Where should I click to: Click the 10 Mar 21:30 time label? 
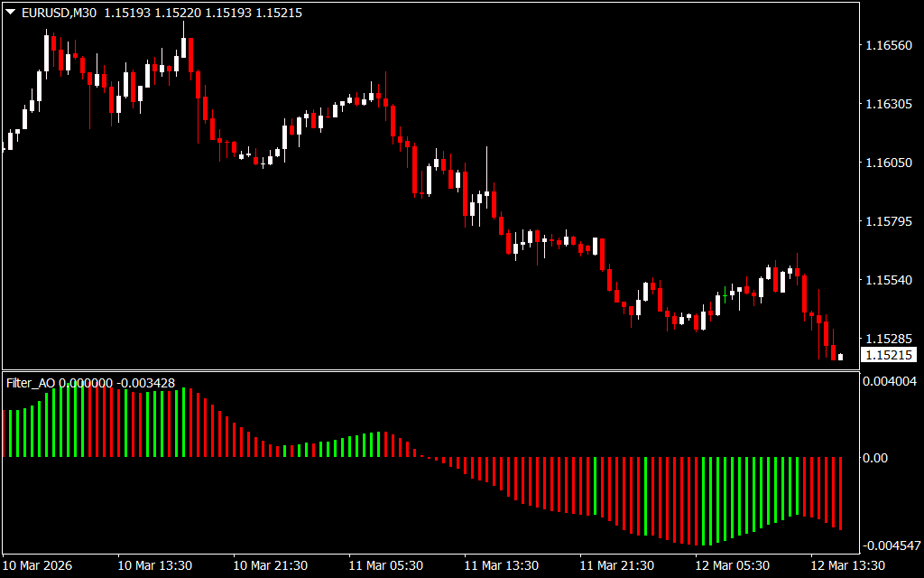pyautogui.click(x=270, y=565)
